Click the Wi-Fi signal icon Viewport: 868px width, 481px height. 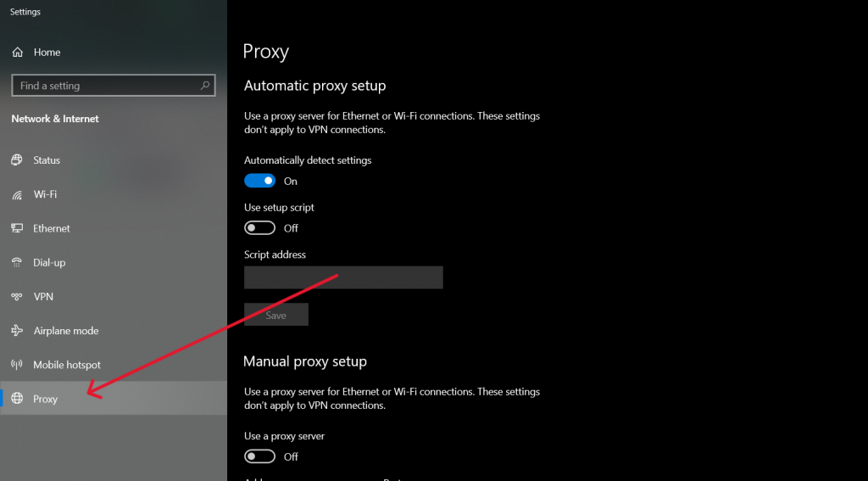[x=17, y=194]
